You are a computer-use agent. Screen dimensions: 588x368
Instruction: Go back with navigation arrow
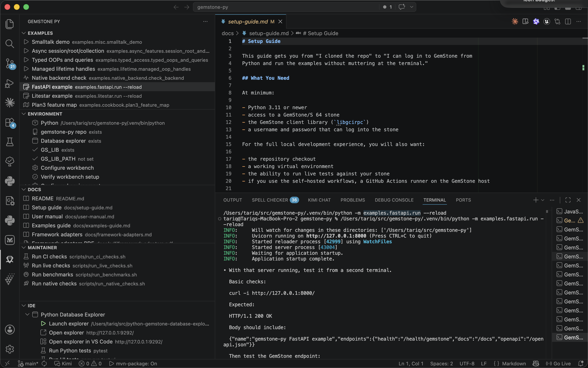tap(176, 7)
